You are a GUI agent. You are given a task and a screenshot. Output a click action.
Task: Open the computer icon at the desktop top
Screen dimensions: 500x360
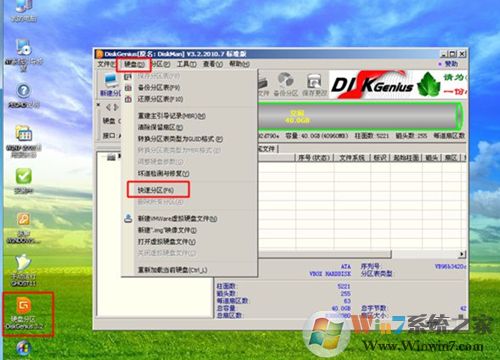pos(23,10)
